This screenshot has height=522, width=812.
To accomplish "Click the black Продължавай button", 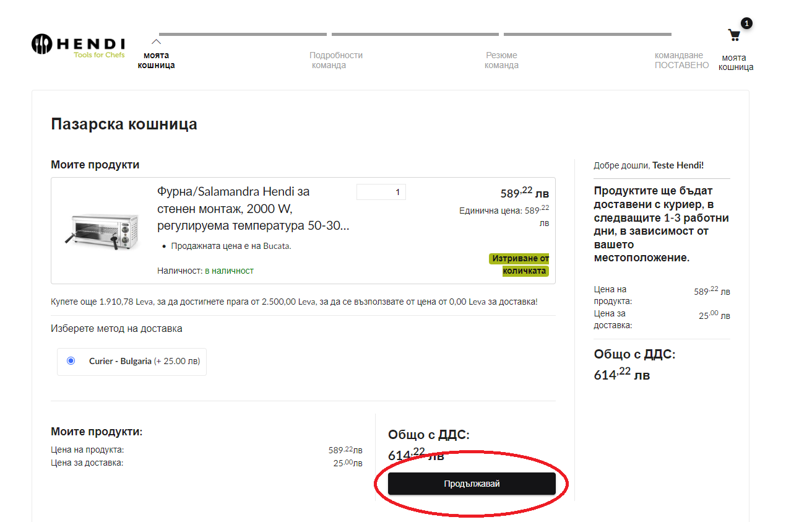I will (472, 484).
